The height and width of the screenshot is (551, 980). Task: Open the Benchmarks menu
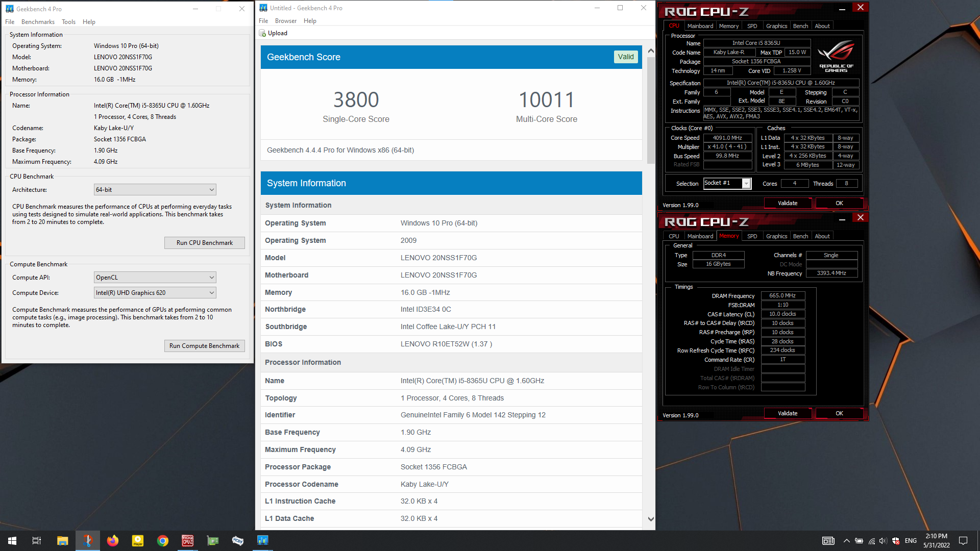[38, 22]
